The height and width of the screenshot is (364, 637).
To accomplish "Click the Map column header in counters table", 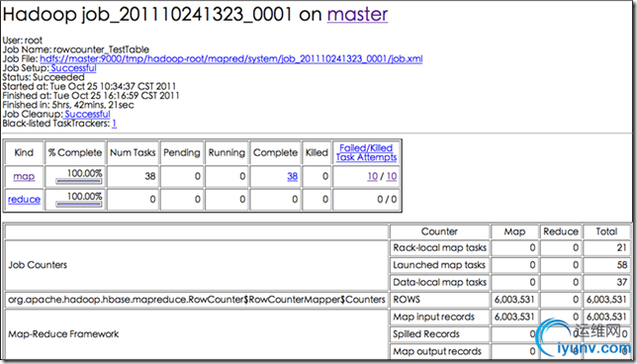I will pyautogui.click(x=514, y=231).
